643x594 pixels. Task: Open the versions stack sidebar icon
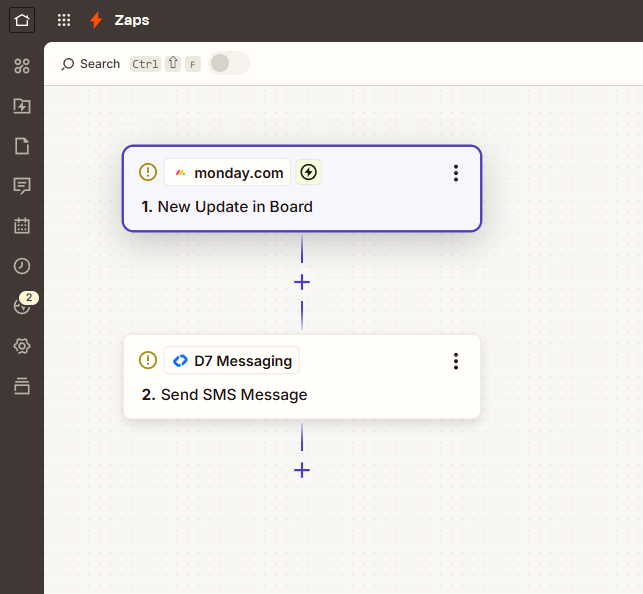coord(22,386)
